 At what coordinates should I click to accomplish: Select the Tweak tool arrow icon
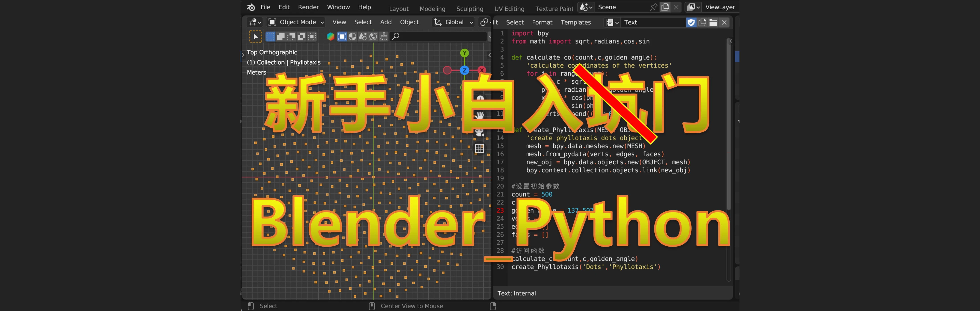point(256,37)
